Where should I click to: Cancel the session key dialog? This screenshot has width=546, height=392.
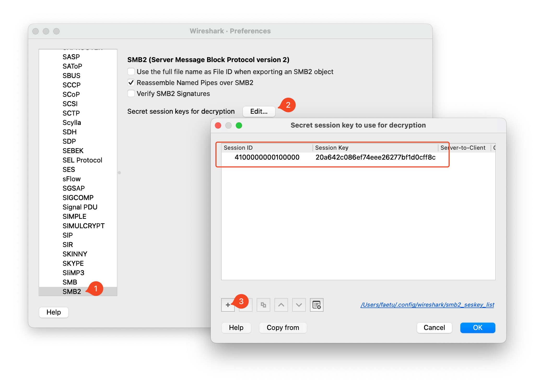[x=434, y=328]
